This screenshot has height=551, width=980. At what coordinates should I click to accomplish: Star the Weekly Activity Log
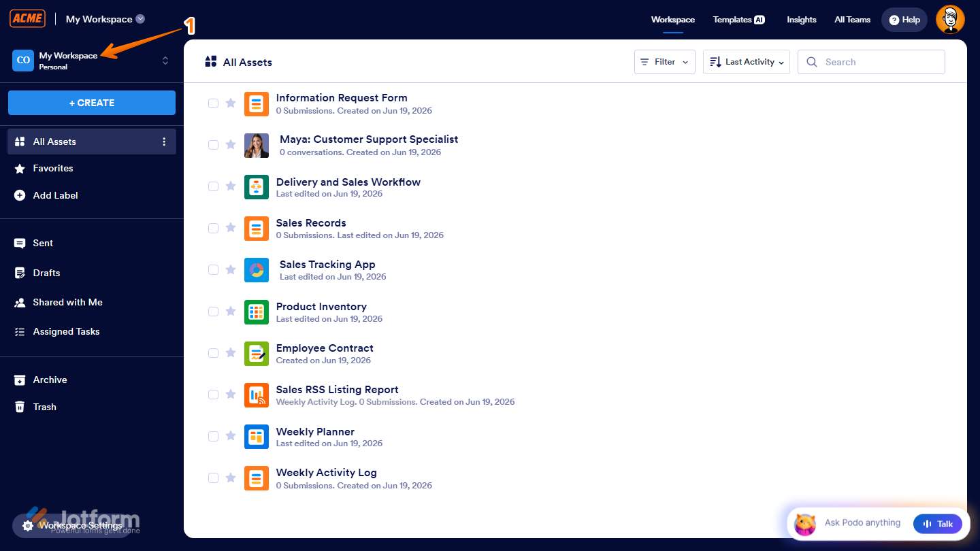(x=231, y=478)
